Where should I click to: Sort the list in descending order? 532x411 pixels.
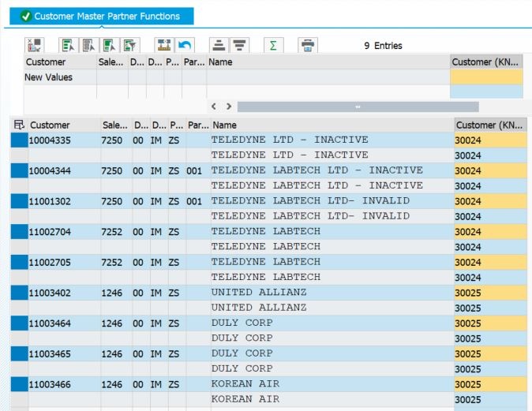(x=239, y=45)
